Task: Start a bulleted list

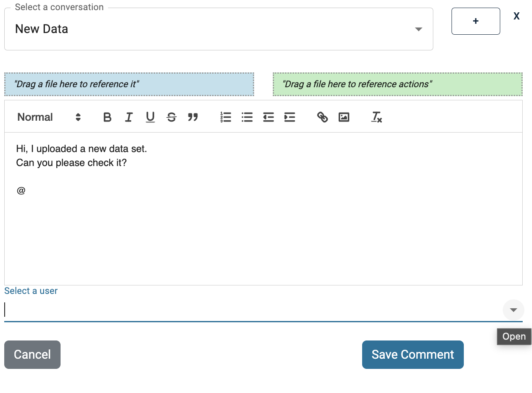Action: tap(247, 117)
